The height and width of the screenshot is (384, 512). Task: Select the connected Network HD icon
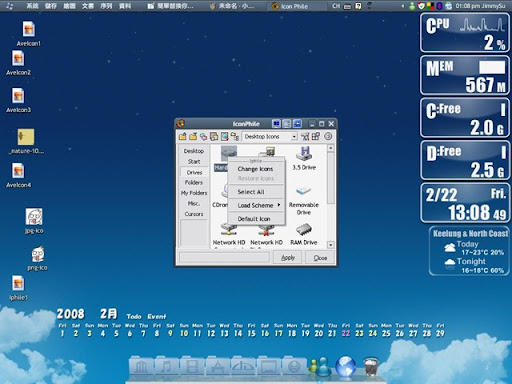tap(229, 235)
